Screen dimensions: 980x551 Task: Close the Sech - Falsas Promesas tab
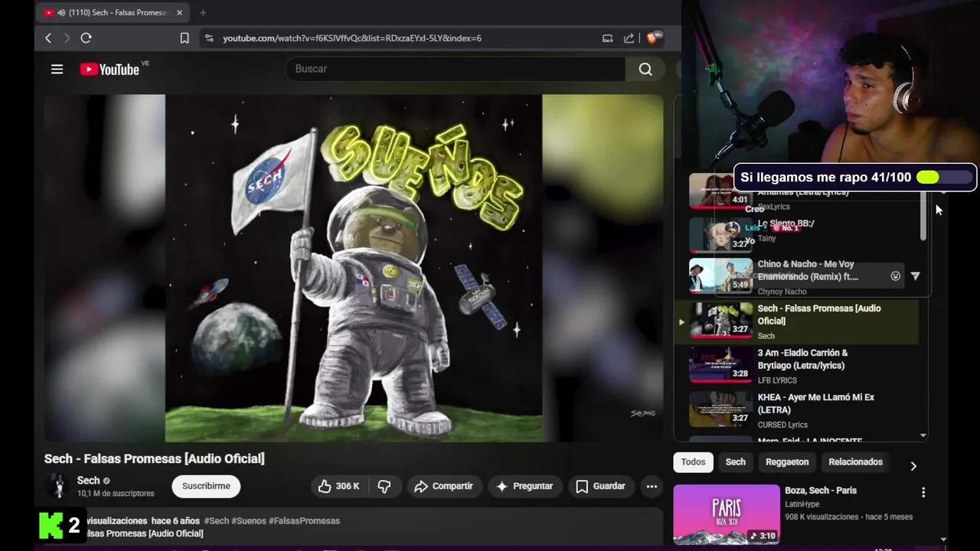[x=179, y=13]
